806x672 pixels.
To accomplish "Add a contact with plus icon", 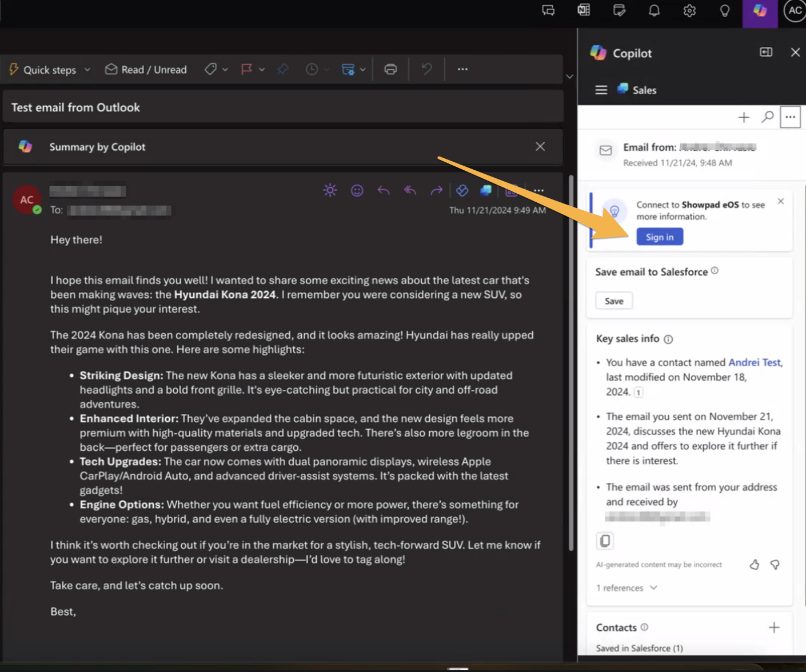I will tap(774, 627).
